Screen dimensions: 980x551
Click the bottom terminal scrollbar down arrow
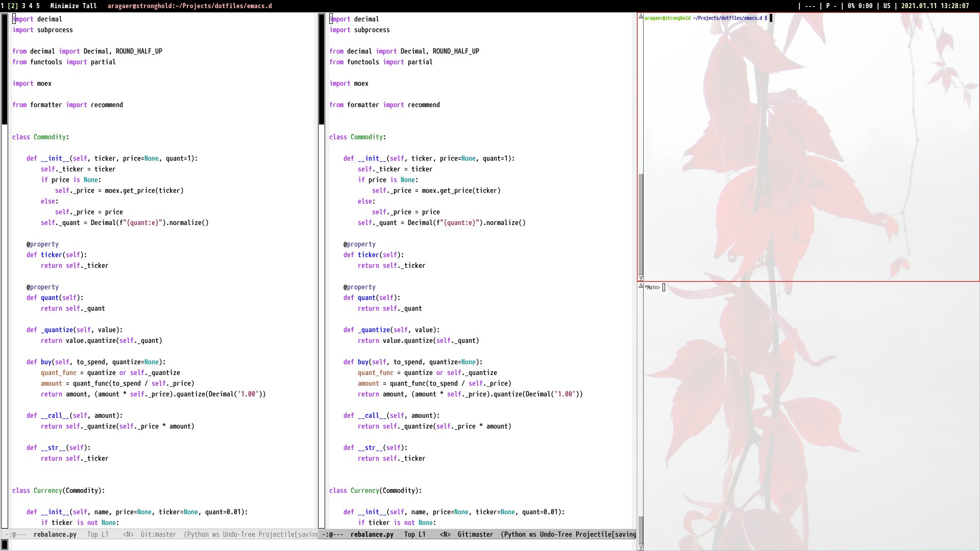641,547
